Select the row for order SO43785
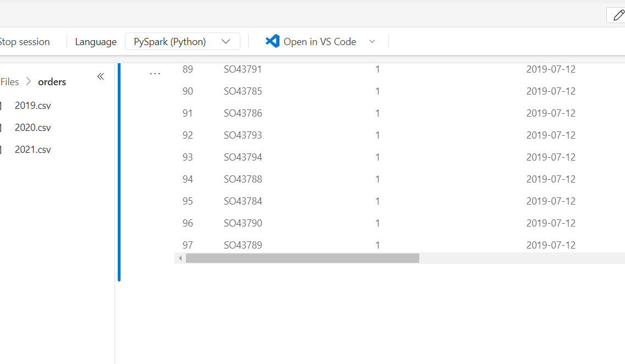The height and width of the screenshot is (364, 625). tap(243, 91)
